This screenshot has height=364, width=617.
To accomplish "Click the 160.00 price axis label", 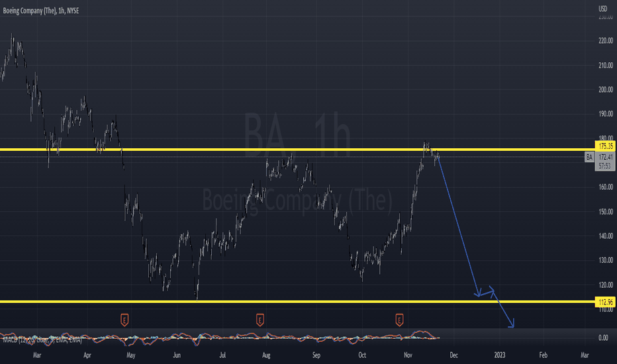I will (x=606, y=187).
